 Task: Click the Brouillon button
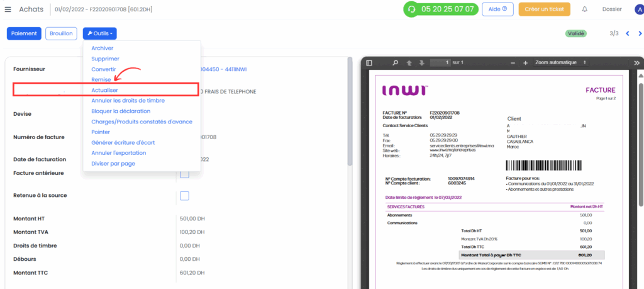tap(61, 34)
